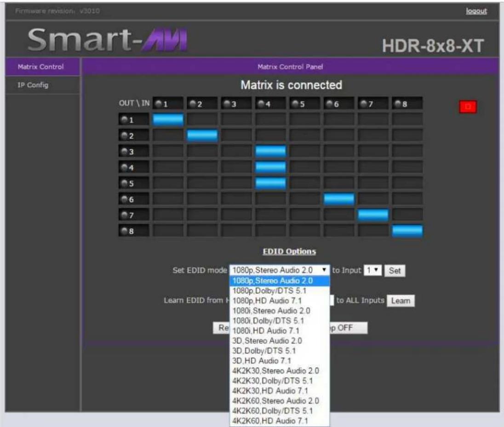Route input 8 to output 1
The height and width of the screenshot is (427, 504).
point(407,120)
